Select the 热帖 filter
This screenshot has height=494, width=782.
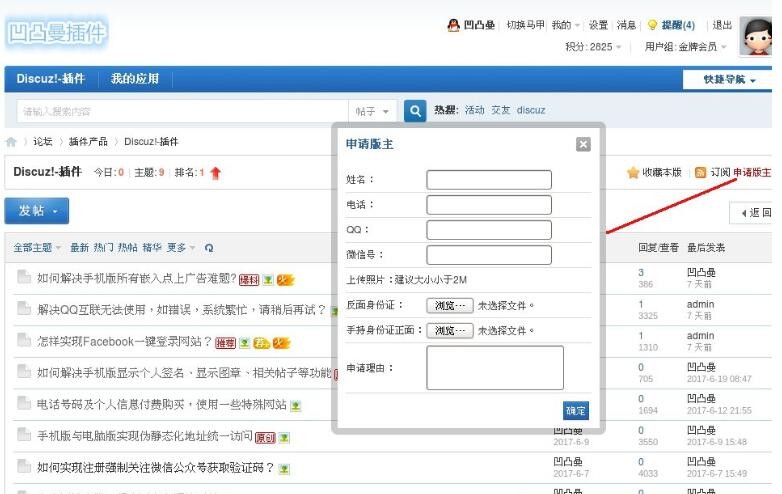click(128, 248)
